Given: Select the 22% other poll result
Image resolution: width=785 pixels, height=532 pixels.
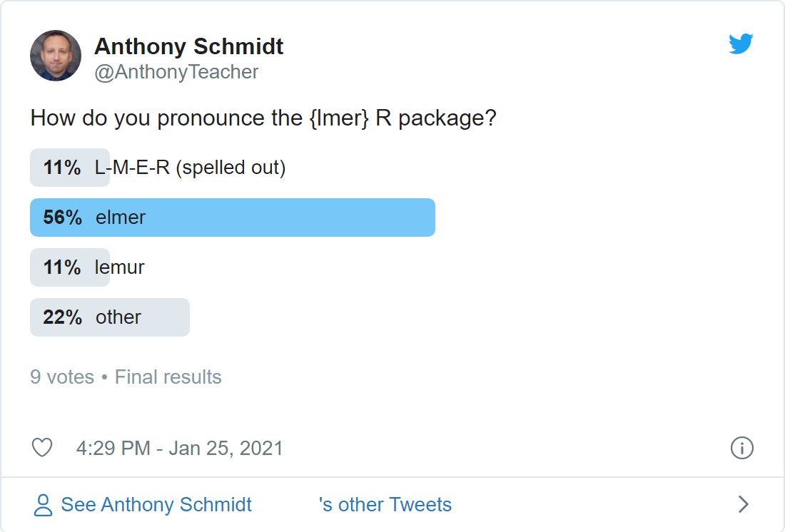Looking at the screenshot, I should coord(110,318).
